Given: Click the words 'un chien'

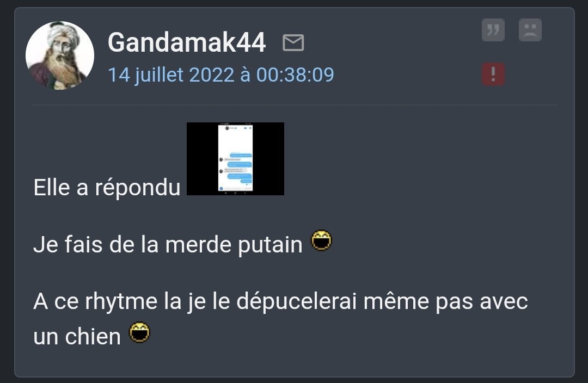Looking at the screenshot, I should [x=77, y=336].
